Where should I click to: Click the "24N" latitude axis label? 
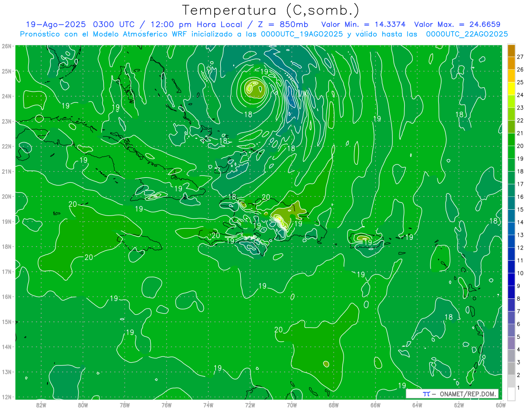point(7,96)
